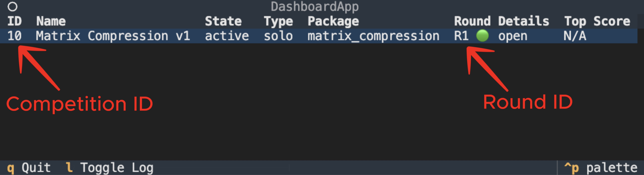Click the Details column header
The height and width of the screenshot is (175, 644).
pos(524,21)
